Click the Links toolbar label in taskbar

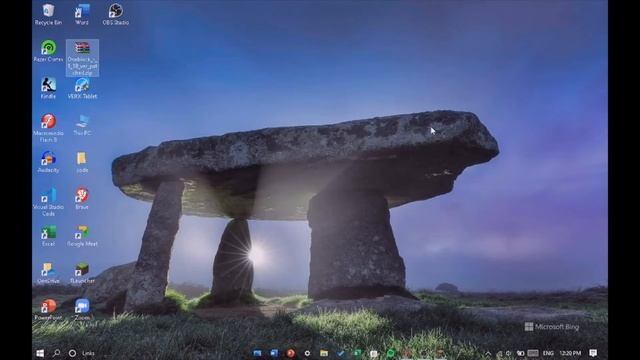tap(88, 353)
